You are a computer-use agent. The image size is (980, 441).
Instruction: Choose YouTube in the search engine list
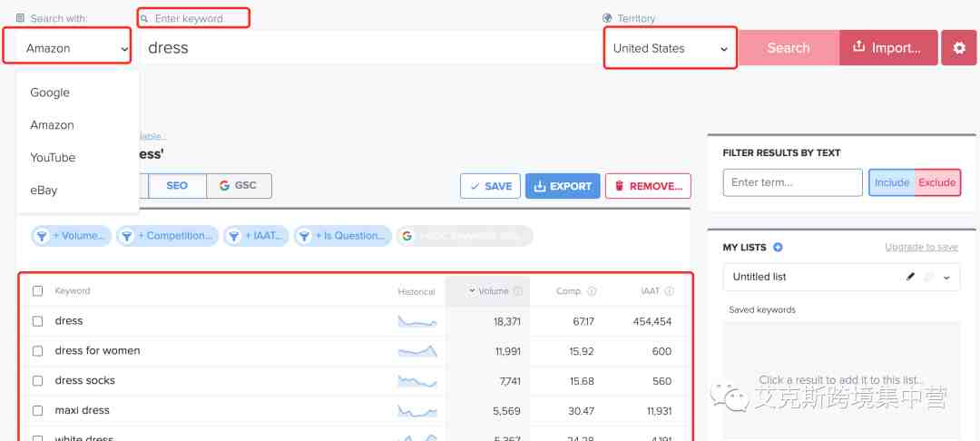coord(53,157)
